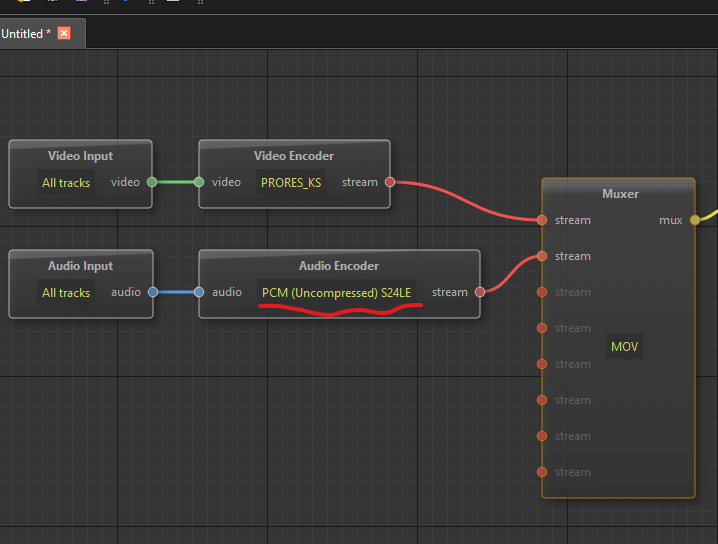Open the MOV format dropdown in Muxer
The height and width of the screenshot is (544, 718).
pyautogui.click(x=625, y=347)
